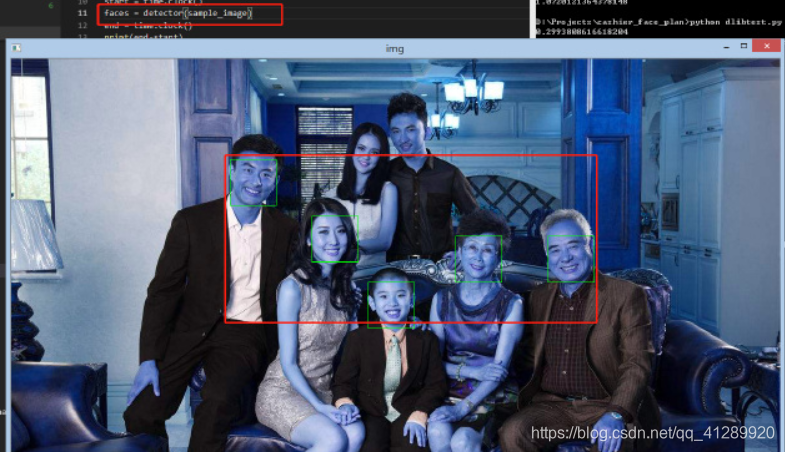Click code line "faces = detector(sample_image)"
The image size is (785, 452).
tap(178, 13)
